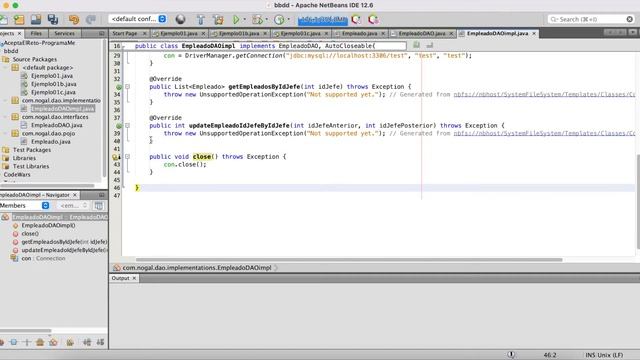Open the Debug Project dropdown arrow

point(267,19)
